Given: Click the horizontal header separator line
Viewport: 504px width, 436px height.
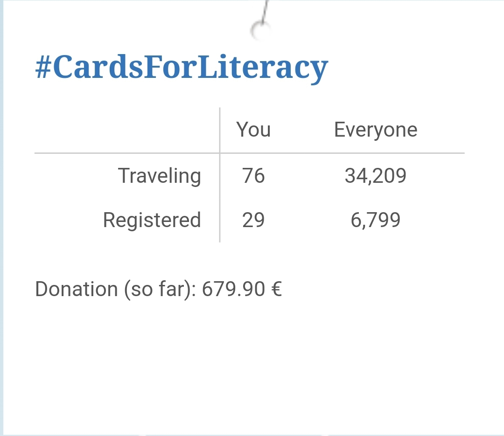Looking at the screenshot, I should (249, 153).
